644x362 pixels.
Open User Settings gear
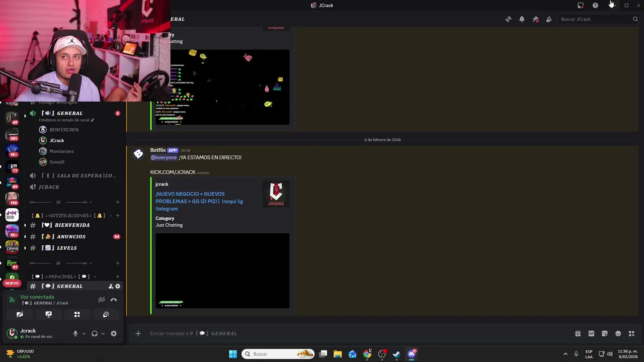coord(114,333)
